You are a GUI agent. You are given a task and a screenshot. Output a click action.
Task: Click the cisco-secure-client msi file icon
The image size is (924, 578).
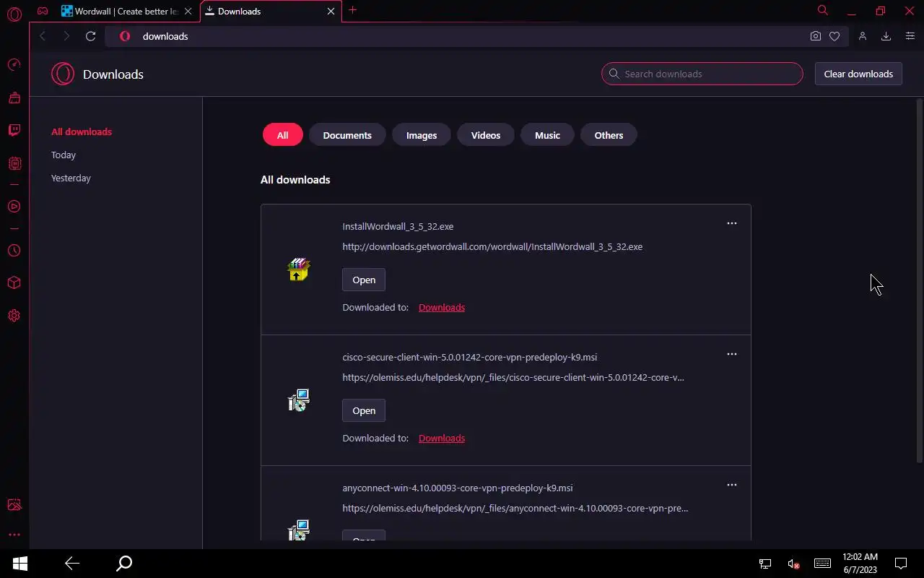coord(298,400)
